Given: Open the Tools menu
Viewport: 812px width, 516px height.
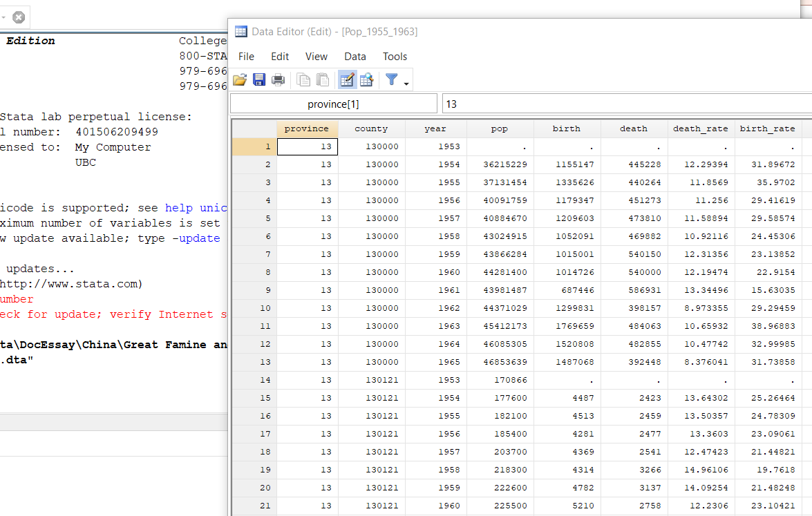Looking at the screenshot, I should click(x=395, y=57).
